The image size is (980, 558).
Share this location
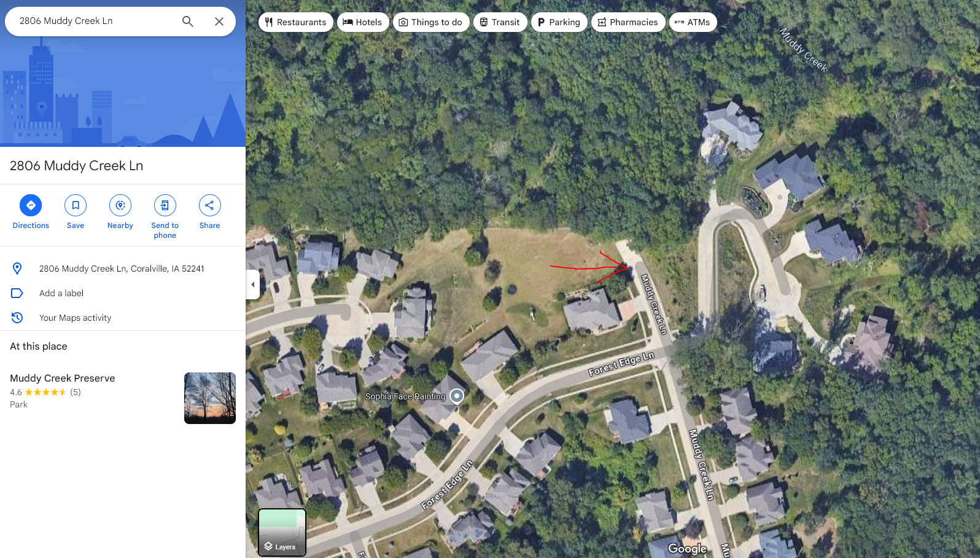click(x=209, y=212)
